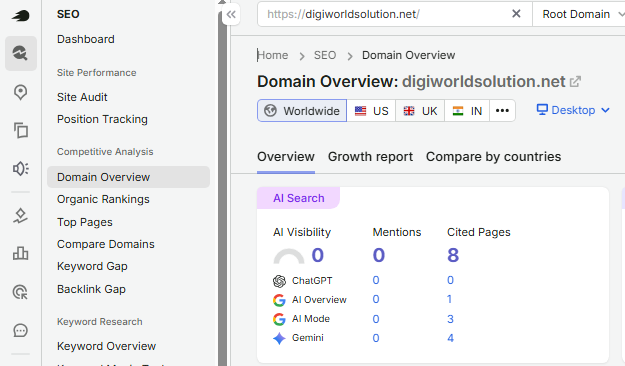Screen dimensions: 625x366
Task: Open Keyword Gap
Action: tap(92, 266)
